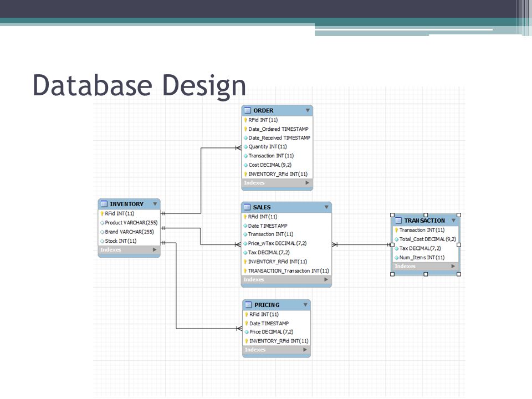The width and height of the screenshot is (532, 399).
Task: Click the INVENTORY table icon
Action: [104, 204]
